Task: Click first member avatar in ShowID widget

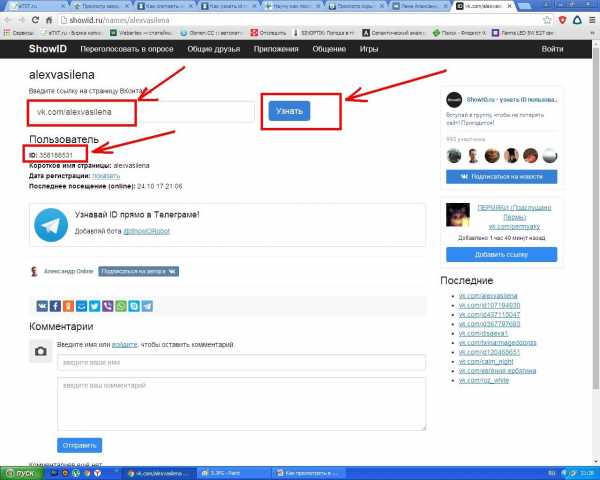Action: (454, 156)
